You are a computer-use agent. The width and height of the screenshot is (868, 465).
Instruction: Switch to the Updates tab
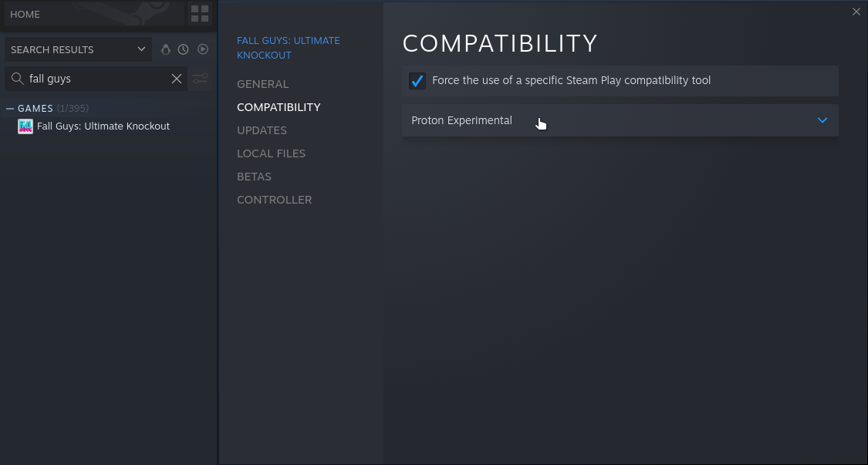[262, 130]
